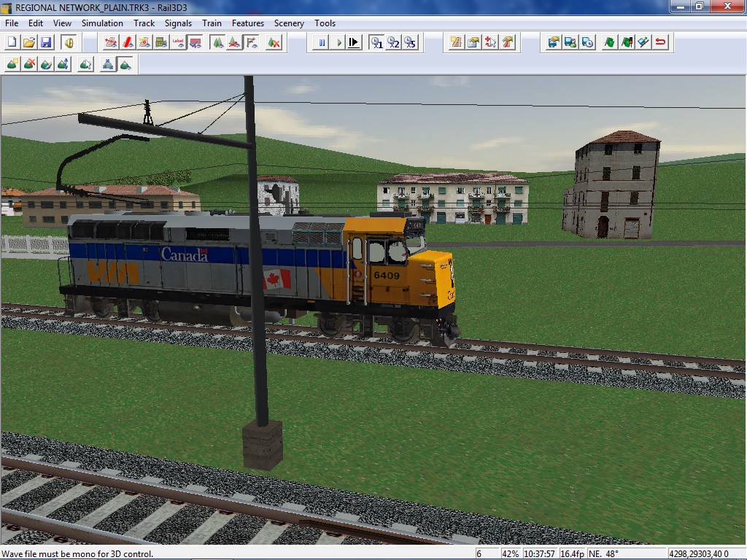Click the 10:37:57 clock in status bar
Image resolution: width=747 pixels, height=560 pixels.
[x=539, y=554]
